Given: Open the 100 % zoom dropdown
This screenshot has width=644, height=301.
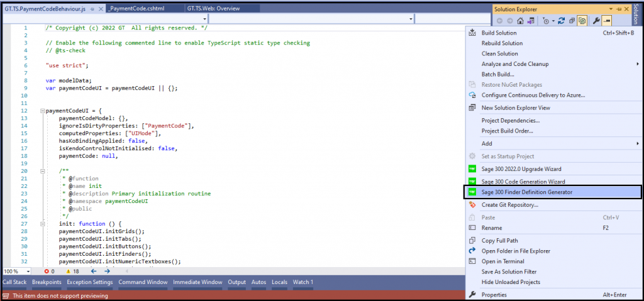Looking at the screenshot, I should [16, 271].
